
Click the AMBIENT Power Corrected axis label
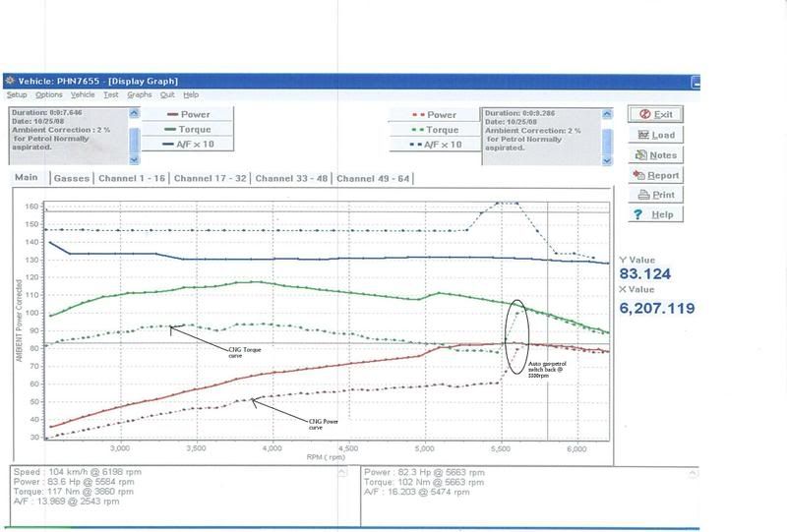[19, 321]
